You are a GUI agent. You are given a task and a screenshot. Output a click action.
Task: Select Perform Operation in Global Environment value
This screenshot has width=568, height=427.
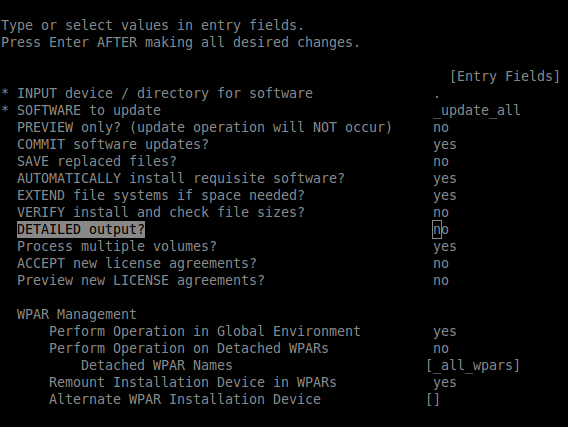click(445, 332)
